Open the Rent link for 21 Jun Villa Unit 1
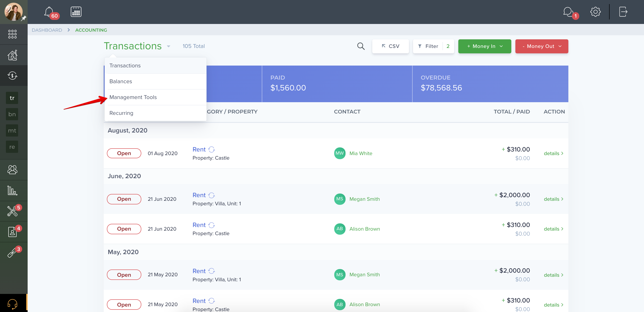Viewport: 644px width, 312px height. pos(199,195)
